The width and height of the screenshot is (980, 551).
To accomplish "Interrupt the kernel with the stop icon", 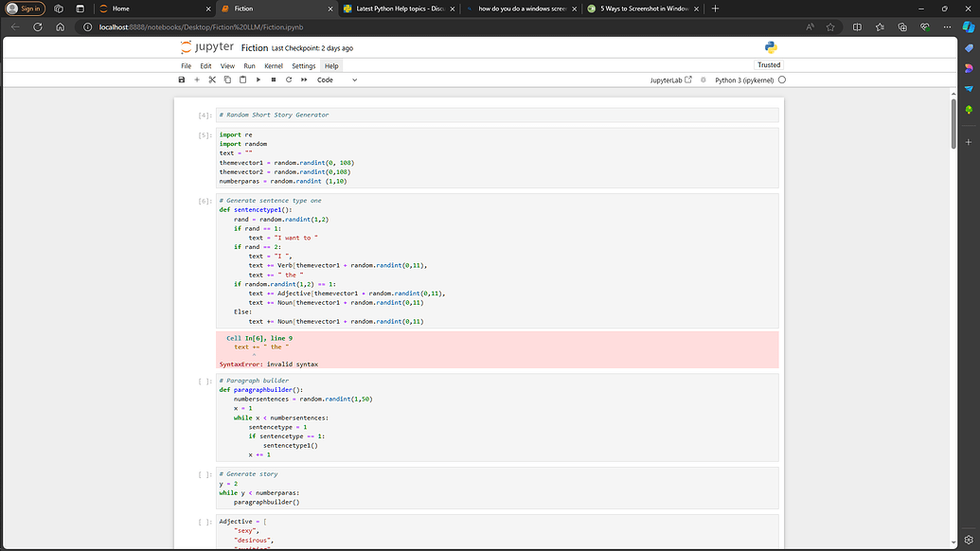I will 274,80.
